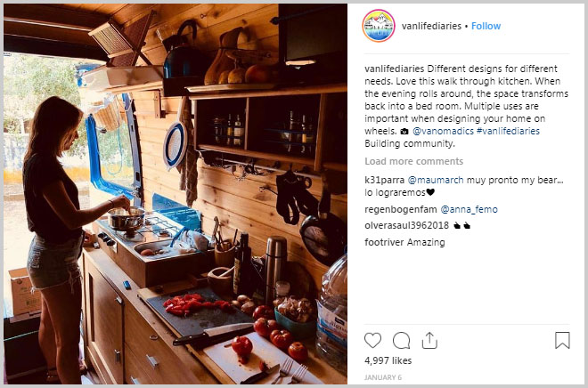Viewport: 588px width, 388px height.
Task: Open commenter regenbogenfam's profile
Action: point(401,209)
